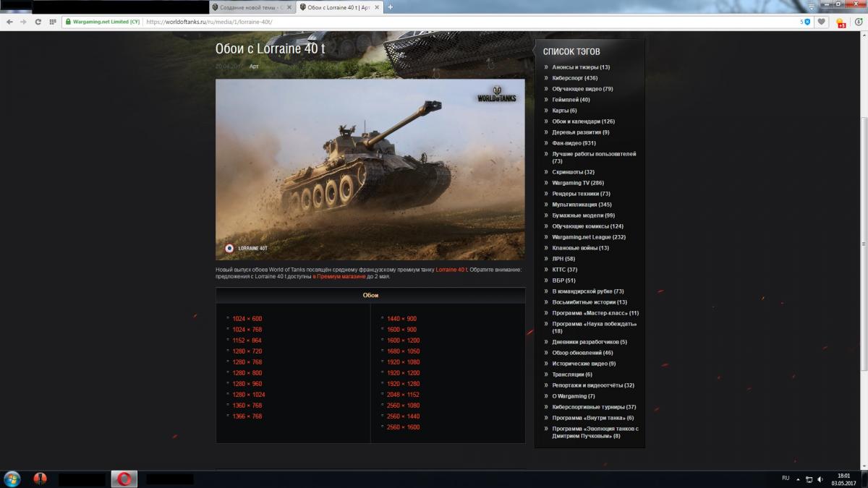Screen dimensions: 868x488
Task: Open tag Рендеры техники (73)
Action: click(x=581, y=194)
